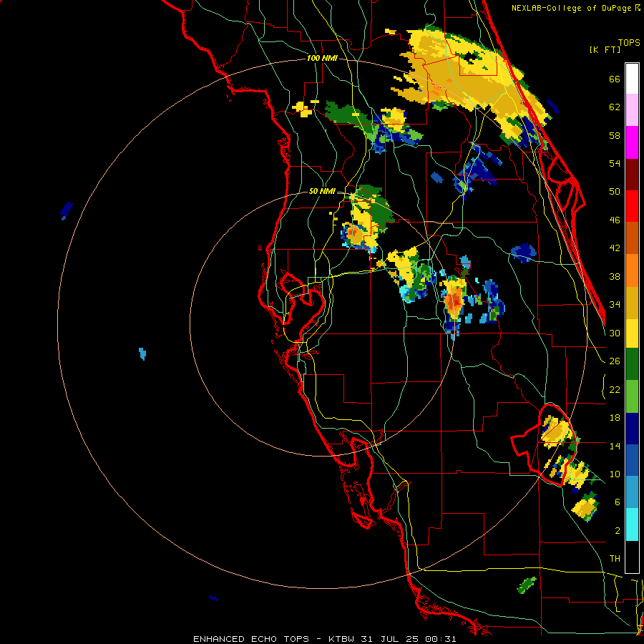This screenshot has height=644, width=644.
Task: Click the magenta legend swatch
Action: coord(632,142)
